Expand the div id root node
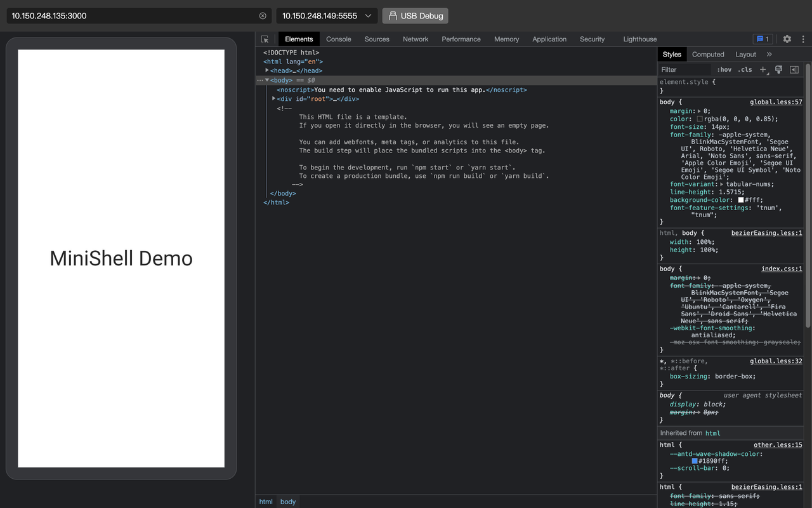 pyautogui.click(x=274, y=98)
